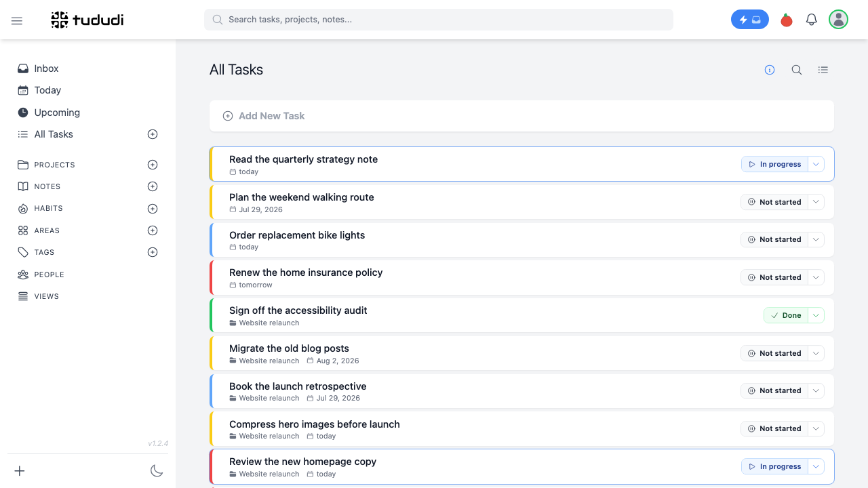Open task Book the launch retrospective
The width and height of the screenshot is (868, 488).
(298, 386)
